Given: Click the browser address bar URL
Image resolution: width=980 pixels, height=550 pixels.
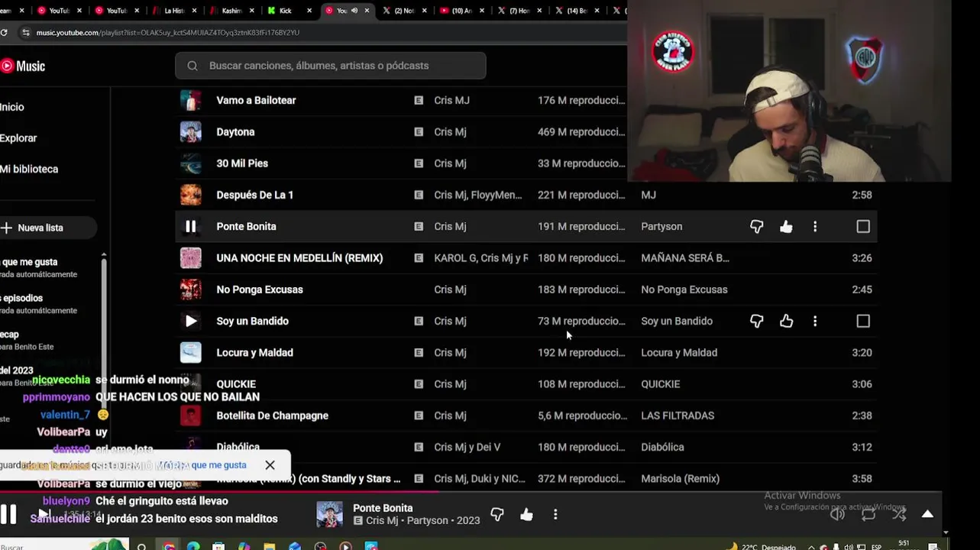Looking at the screenshot, I should pos(168,33).
